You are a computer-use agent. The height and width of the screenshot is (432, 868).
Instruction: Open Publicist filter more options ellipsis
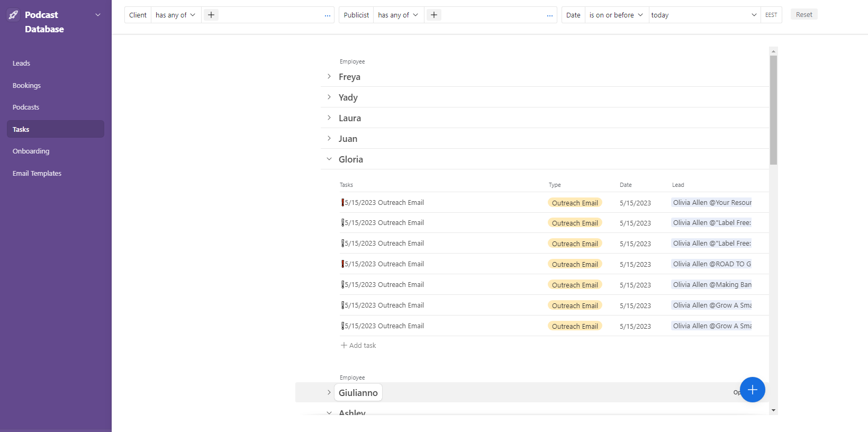550,15
